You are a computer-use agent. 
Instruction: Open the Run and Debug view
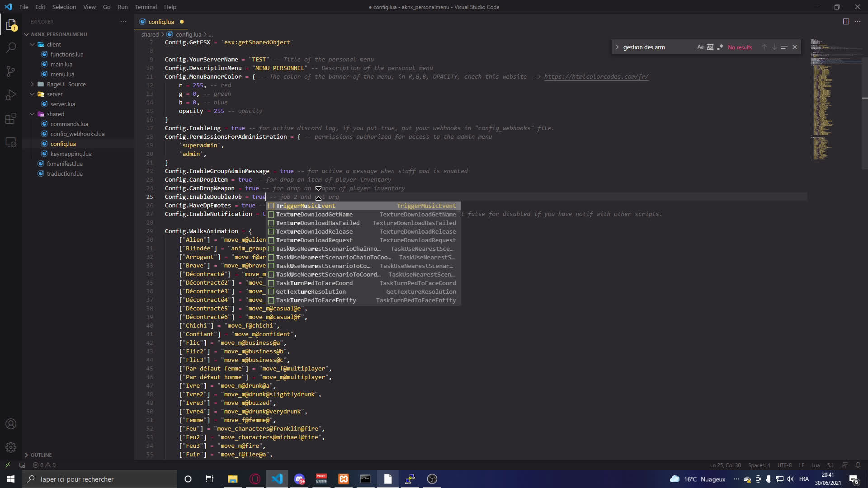tap(11, 95)
